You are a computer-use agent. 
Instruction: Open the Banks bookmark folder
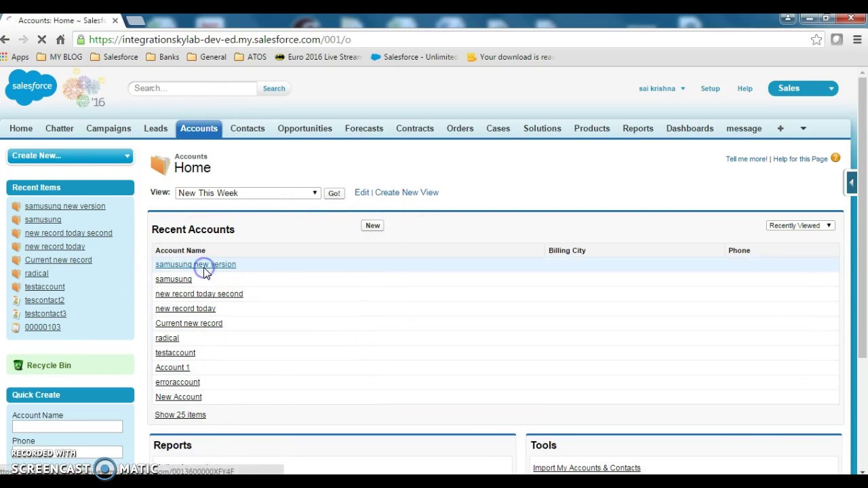(x=163, y=57)
